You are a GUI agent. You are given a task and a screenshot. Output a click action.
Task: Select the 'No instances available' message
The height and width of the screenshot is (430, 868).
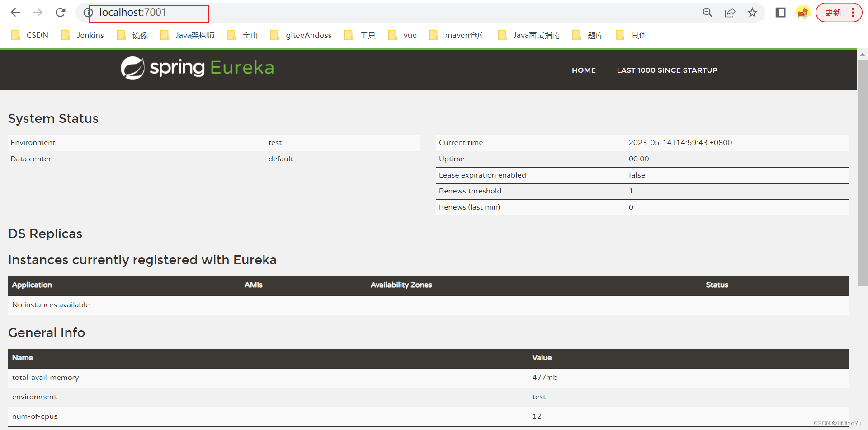(x=51, y=305)
